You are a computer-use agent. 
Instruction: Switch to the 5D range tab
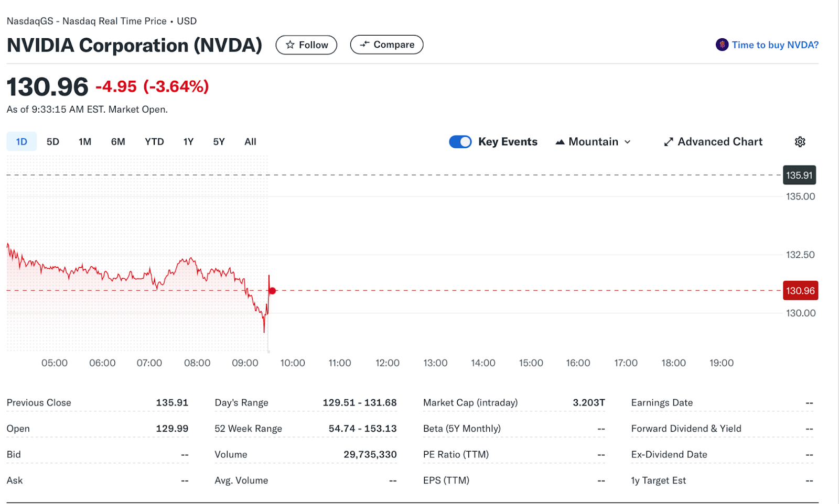[x=53, y=141]
